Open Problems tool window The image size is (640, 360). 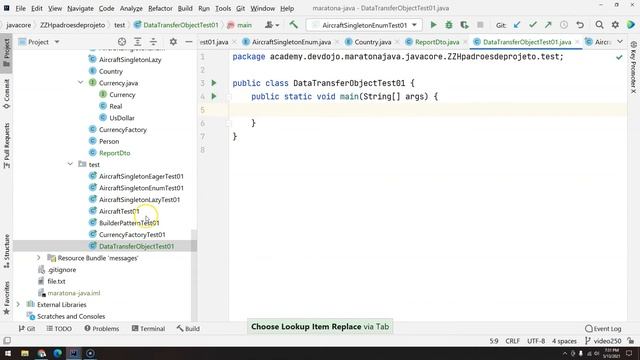[102, 329]
